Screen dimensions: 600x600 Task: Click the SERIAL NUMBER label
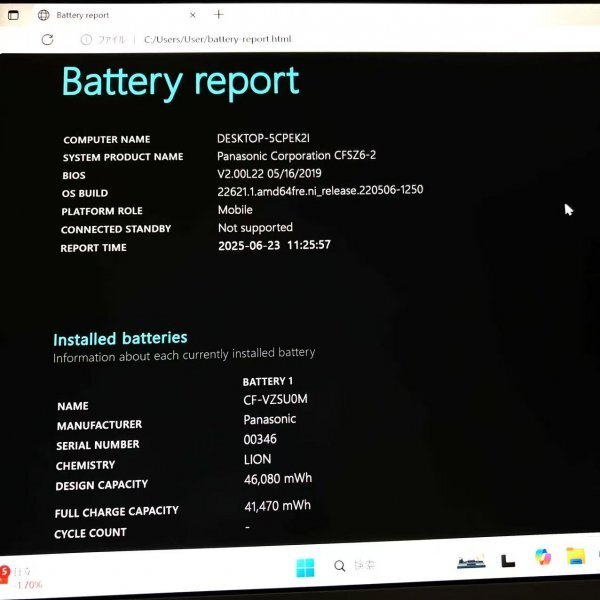click(x=98, y=445)
